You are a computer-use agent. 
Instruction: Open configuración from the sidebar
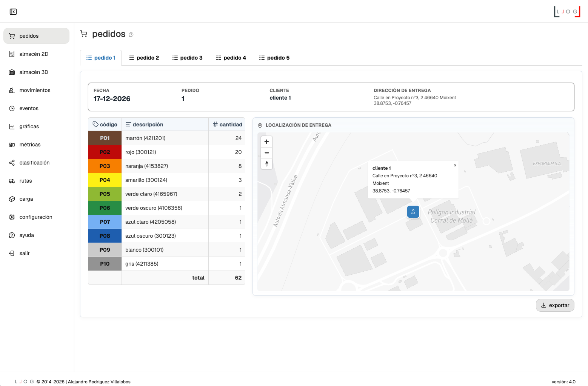35,217
